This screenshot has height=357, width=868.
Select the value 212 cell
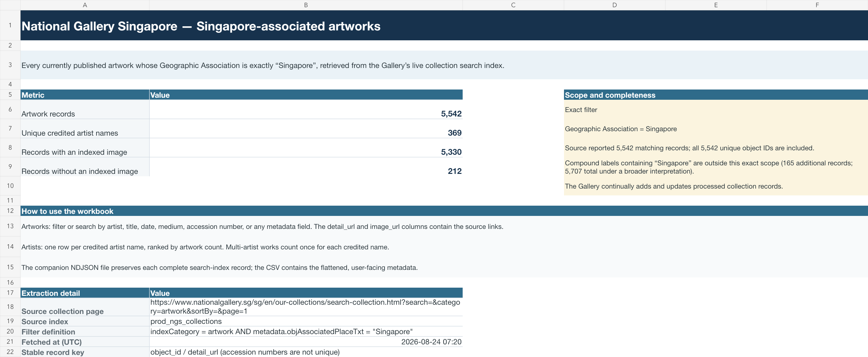(306, 167)
